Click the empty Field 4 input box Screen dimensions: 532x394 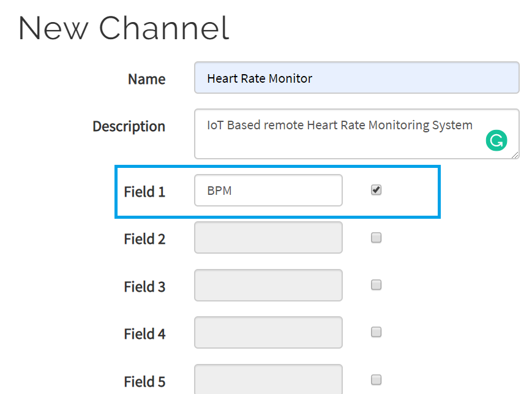268,332
